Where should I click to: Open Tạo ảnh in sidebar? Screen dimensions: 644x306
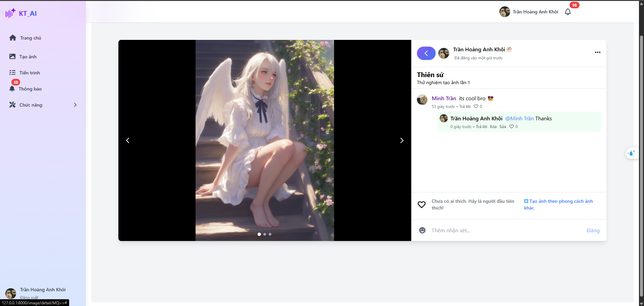28,57
